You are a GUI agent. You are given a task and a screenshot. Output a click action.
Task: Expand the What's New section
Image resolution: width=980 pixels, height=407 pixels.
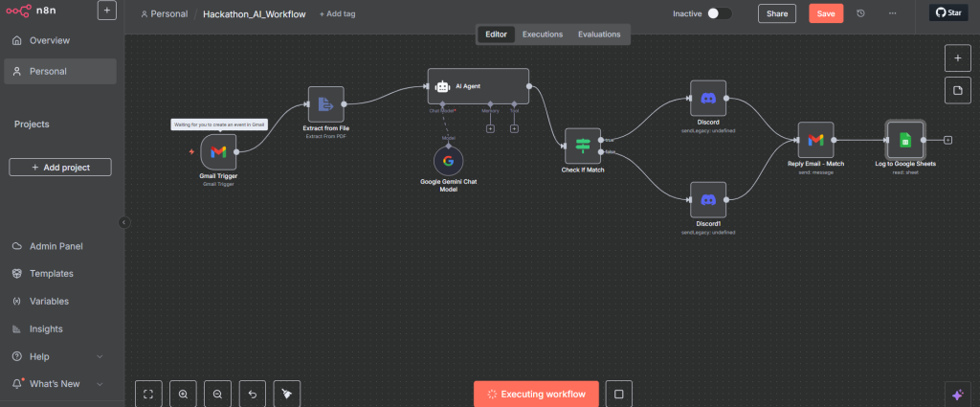click(100, 384)
